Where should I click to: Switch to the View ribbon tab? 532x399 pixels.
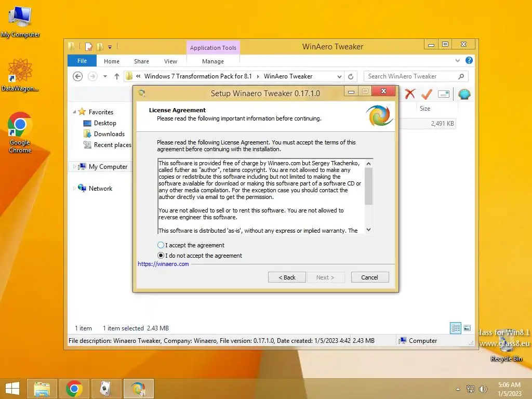pos(170,61)
